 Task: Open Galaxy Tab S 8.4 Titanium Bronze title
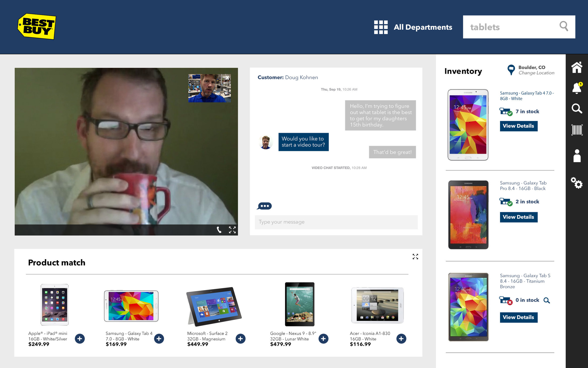coord(525,281)
